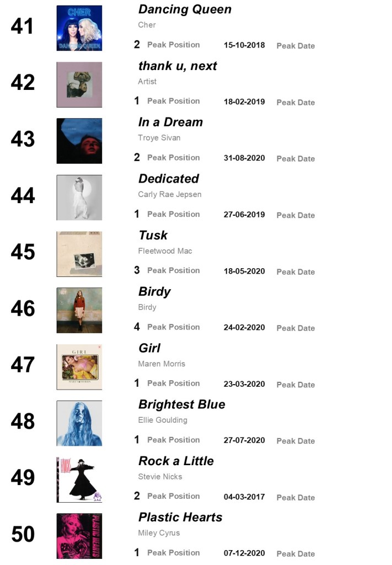Click the peak date 18-05-2020
This screenshot has width=392, height=565.
click(x=244, y=271)
